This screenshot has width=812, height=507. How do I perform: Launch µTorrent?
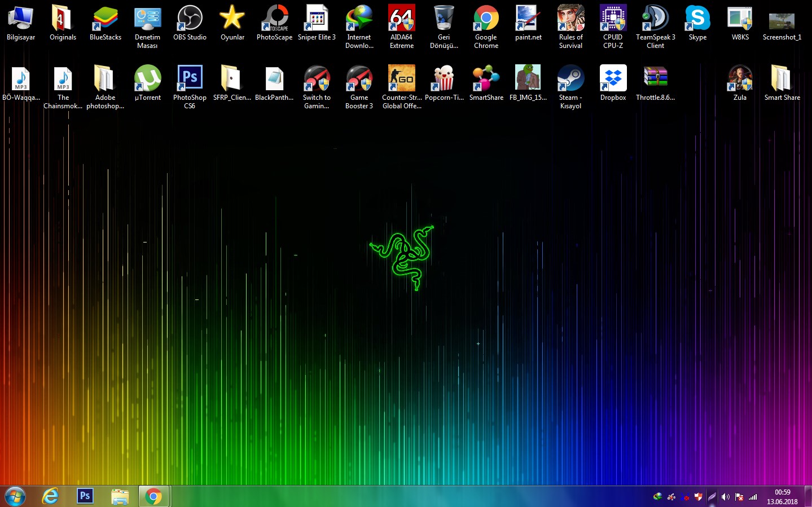click(x=147, y=83)
